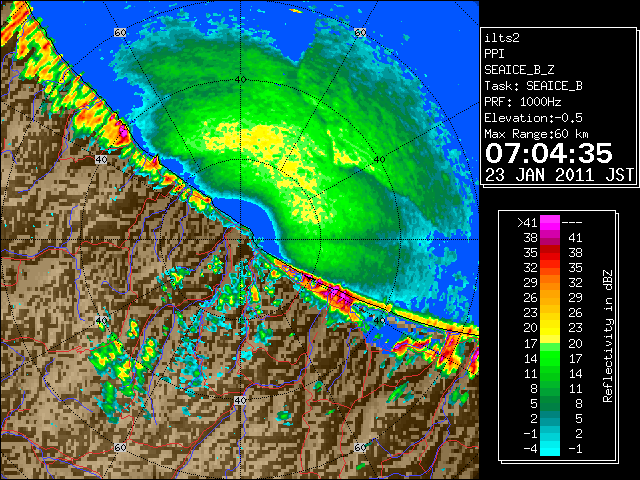Click the product name "SEAICE_B_Z"
Image resolution: width=640 pixels, height=480 pixels.
519,70
